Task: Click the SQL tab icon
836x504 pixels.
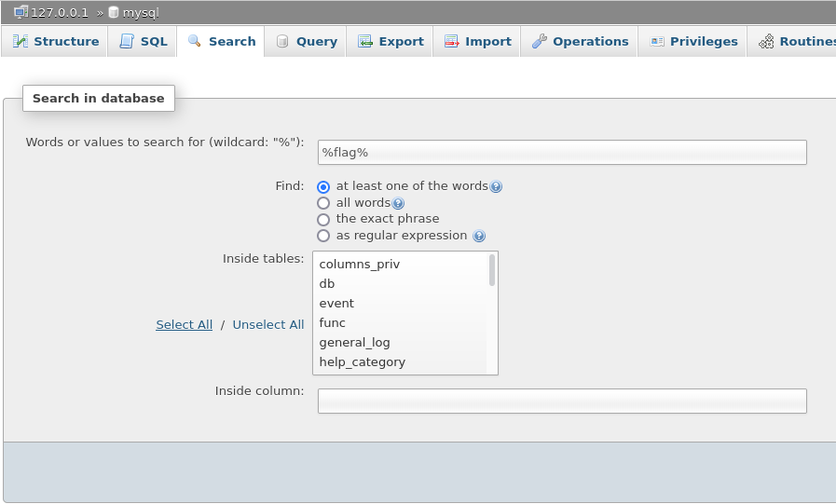Action: coord(127,41)
